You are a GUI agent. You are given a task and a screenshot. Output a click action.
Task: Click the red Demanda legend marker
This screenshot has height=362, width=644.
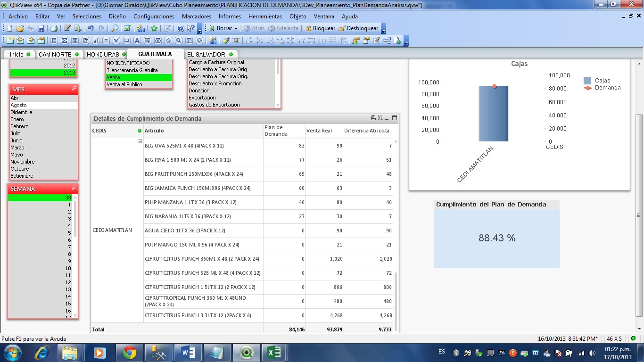(x=587, y=88)
